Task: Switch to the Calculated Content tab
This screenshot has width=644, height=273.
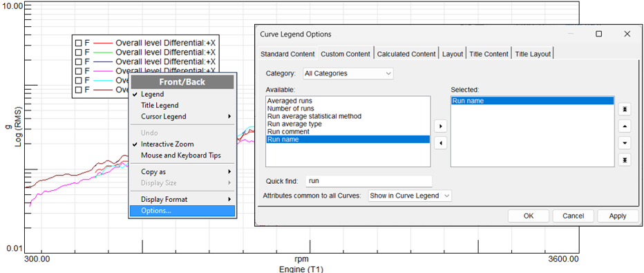Action: [x=406, y=54]
